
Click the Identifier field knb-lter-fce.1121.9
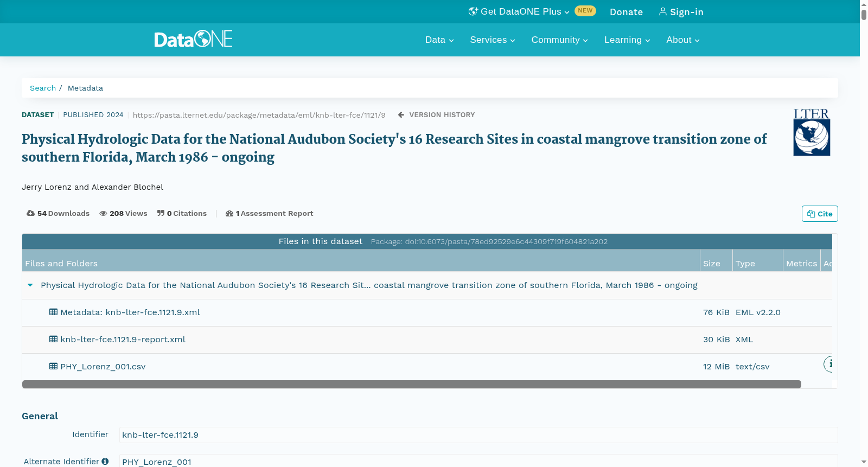coord(478,435)
